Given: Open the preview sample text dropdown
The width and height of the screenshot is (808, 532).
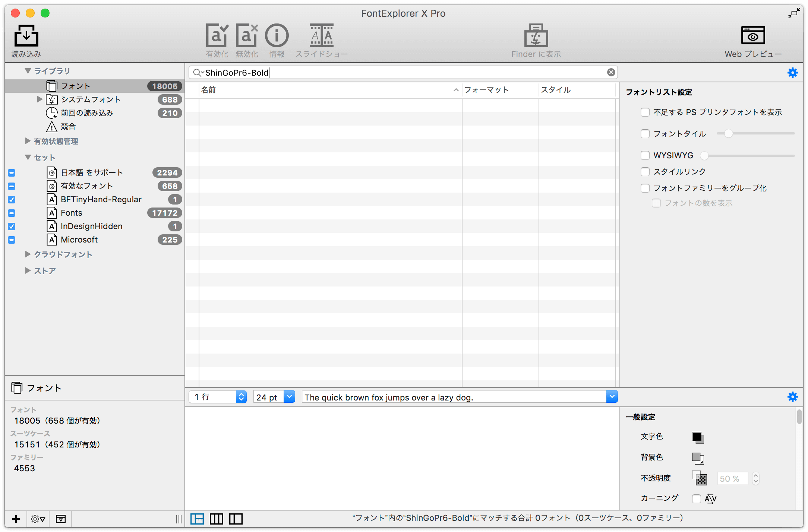Looking at the screenshot, I should point(612,397).
